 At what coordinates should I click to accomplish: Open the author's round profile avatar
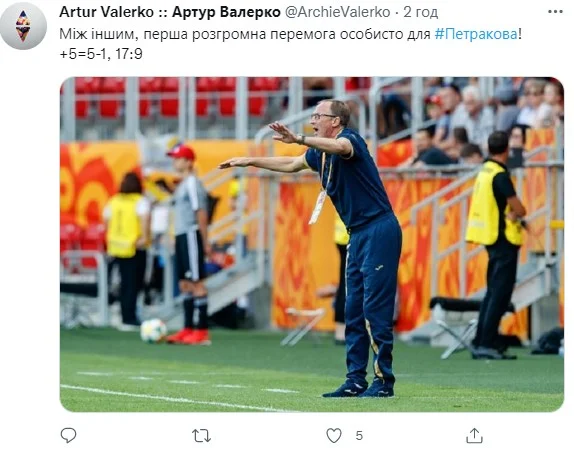tap(23, 26)
